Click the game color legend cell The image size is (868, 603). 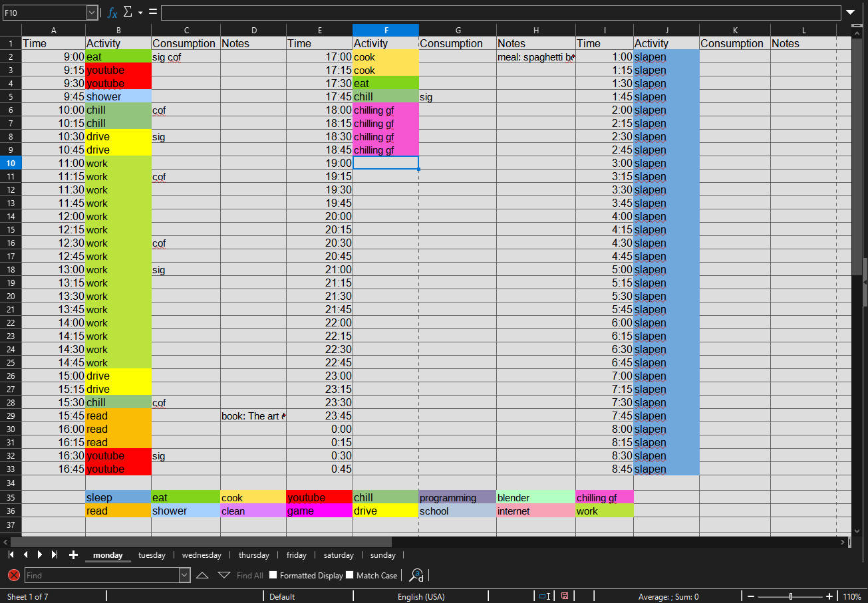click(x=320, y=511)
